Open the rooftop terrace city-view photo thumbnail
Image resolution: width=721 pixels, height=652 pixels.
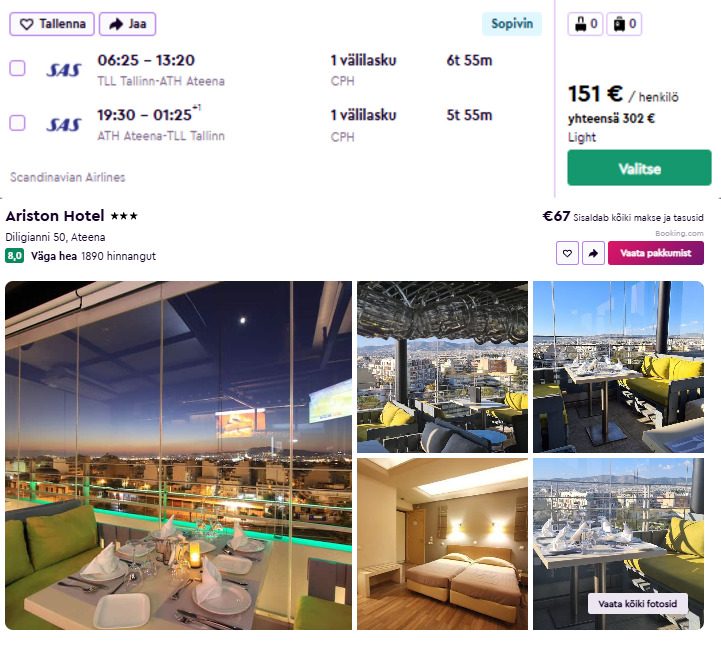coord(442,367)
